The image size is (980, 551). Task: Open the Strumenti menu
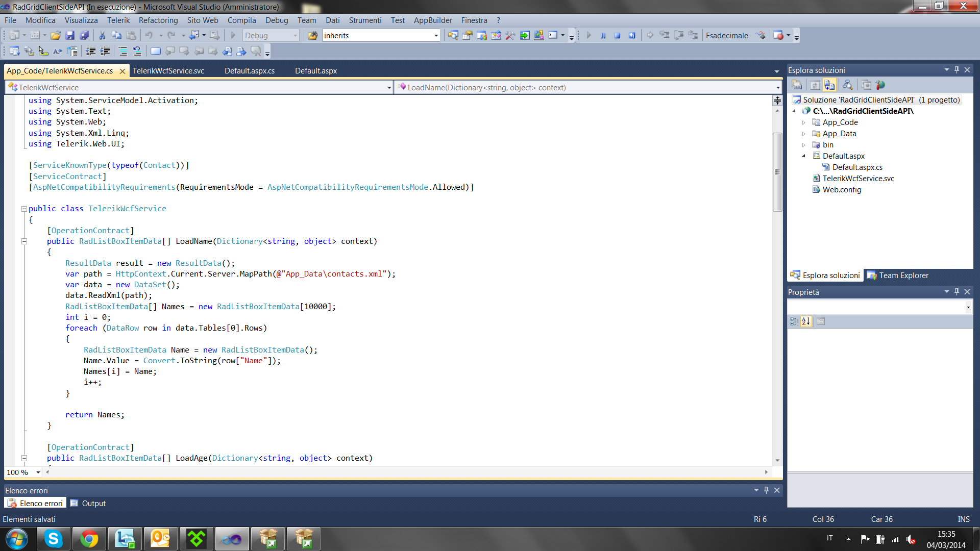[x=365, y=20]
